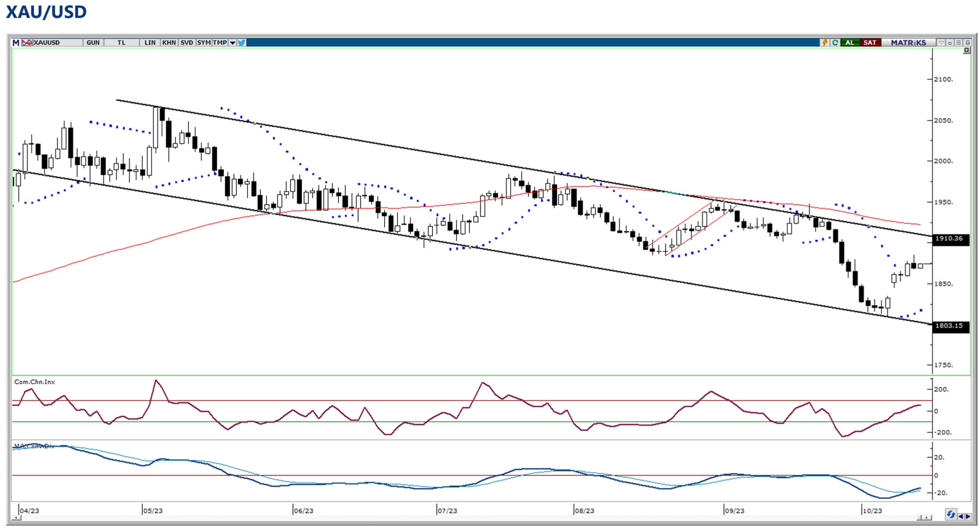
Task: Open the dropdown arrow next to TMP
Action: (233, 43)
